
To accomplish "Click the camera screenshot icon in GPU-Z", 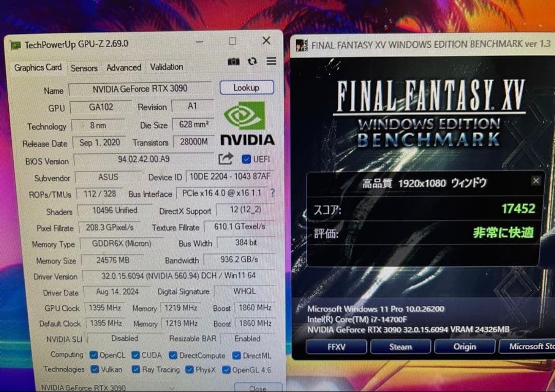I will coord(234,61).
